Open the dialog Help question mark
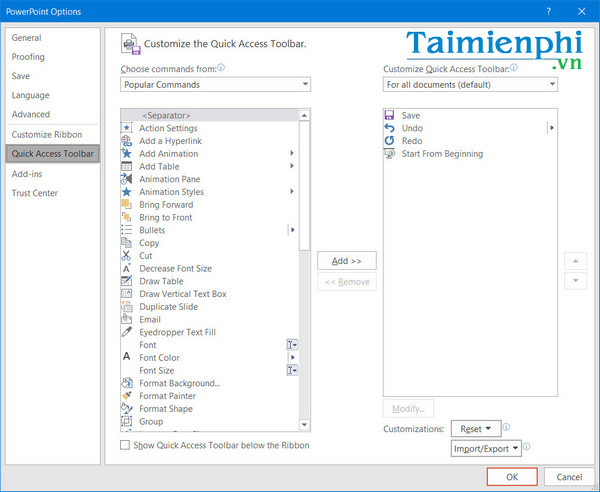The height and width of the screenshot is (492, 600). 549,11
